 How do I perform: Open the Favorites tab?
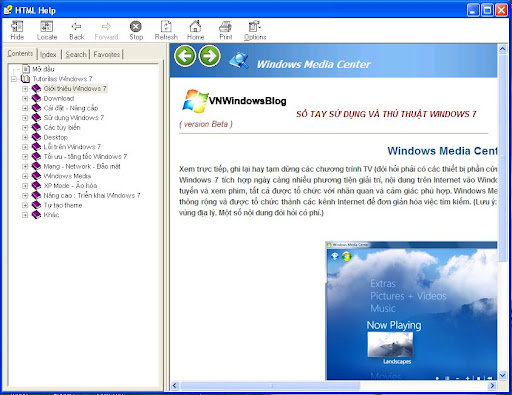click(x=106, y=54)
